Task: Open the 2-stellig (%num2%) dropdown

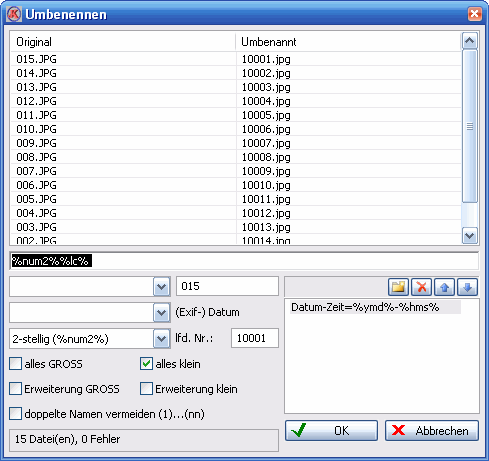Action: pyautogui.click(x=162, y=339)
